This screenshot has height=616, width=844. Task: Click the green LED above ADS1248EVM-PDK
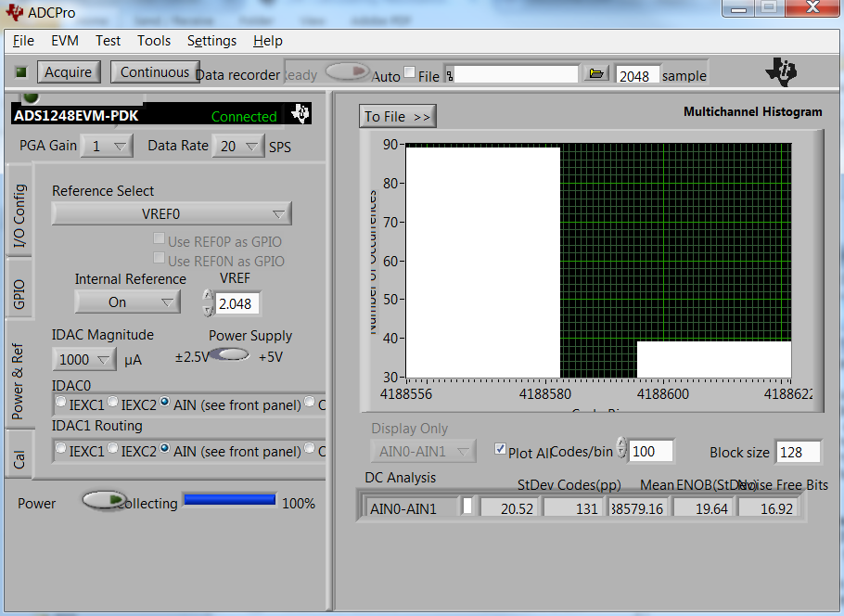(x=31, y=96)
